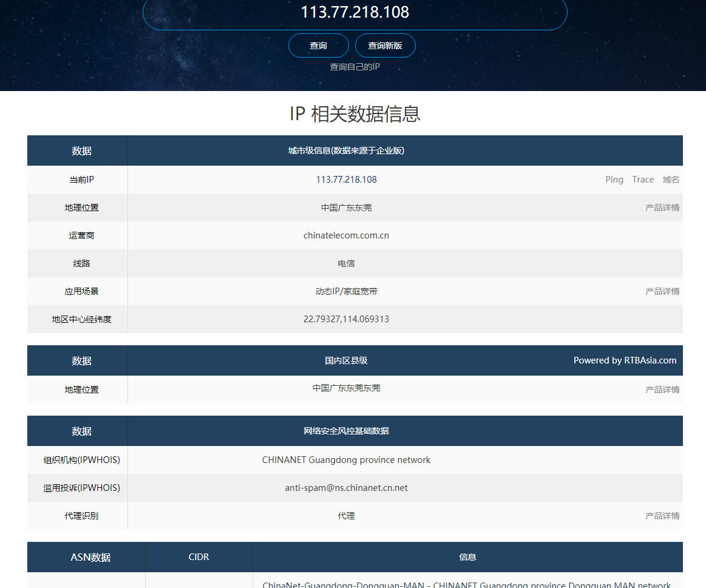Click the 线路 row label
The height and width of the screenshot is (588, 706).
(81, 263)
